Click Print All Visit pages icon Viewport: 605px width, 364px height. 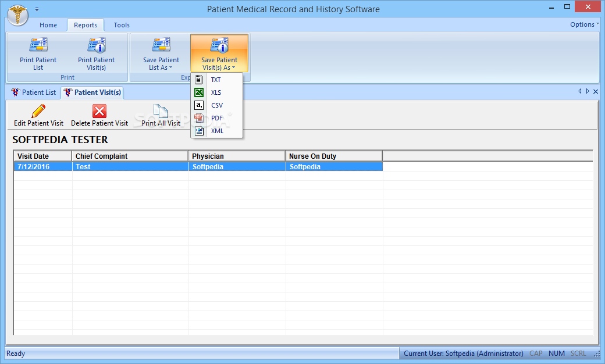(x=161, y=111)
